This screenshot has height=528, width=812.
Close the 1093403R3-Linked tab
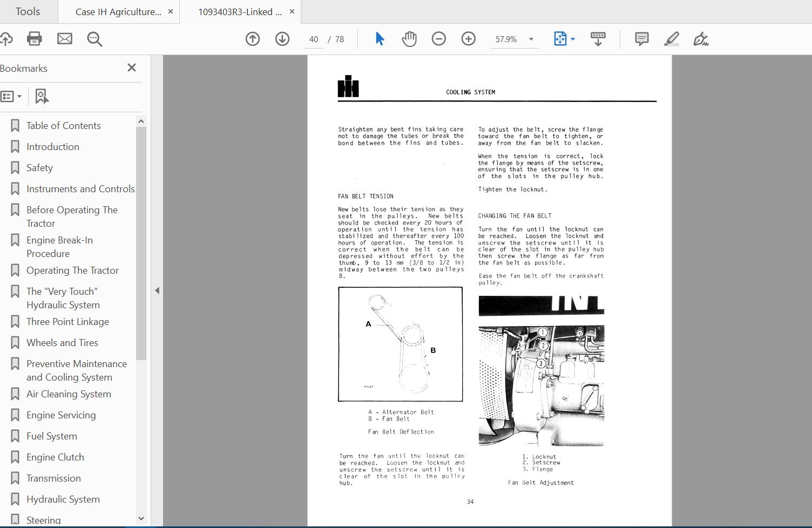(x=292, y=12)
